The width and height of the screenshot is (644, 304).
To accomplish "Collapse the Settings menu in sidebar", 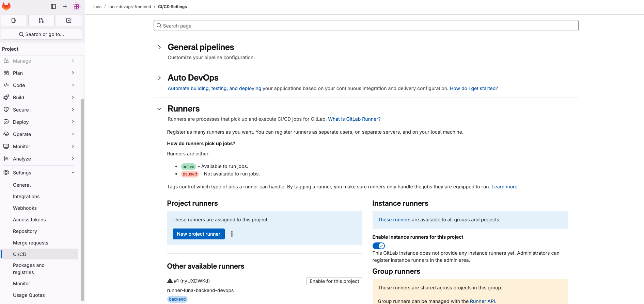I will [73, 173].
